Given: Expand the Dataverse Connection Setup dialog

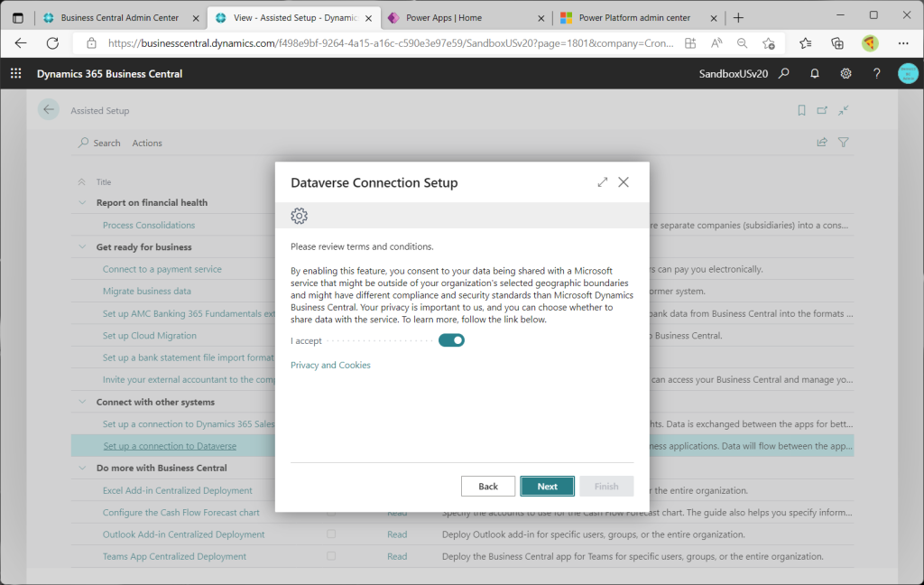Looking at the screenshot, I should [x=602, y=182].
